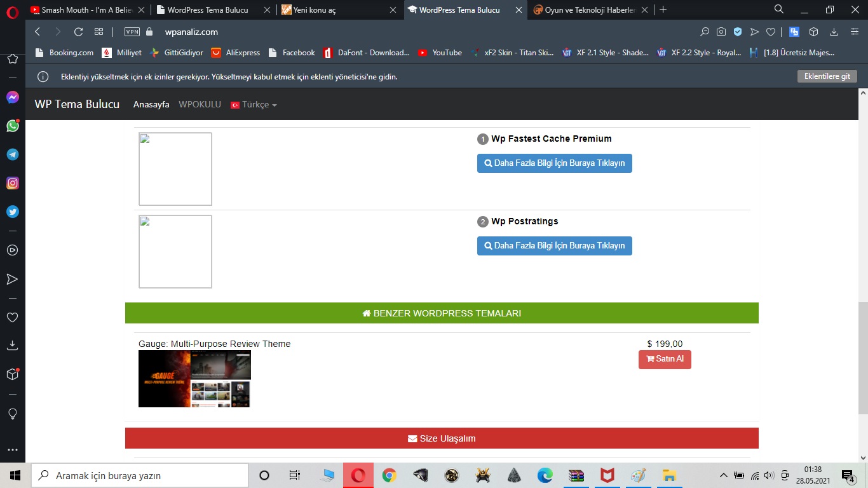Image resolution: width=868 pixels, height=488 pixels.
Task: Click info button for Wp Fastest Cache Premium
Action: (x=555, y=163)
